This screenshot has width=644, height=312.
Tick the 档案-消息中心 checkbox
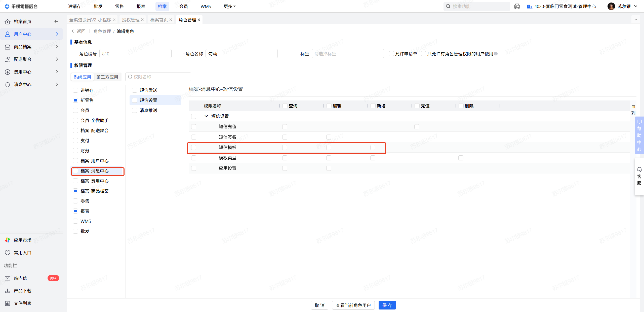[75, 171]
